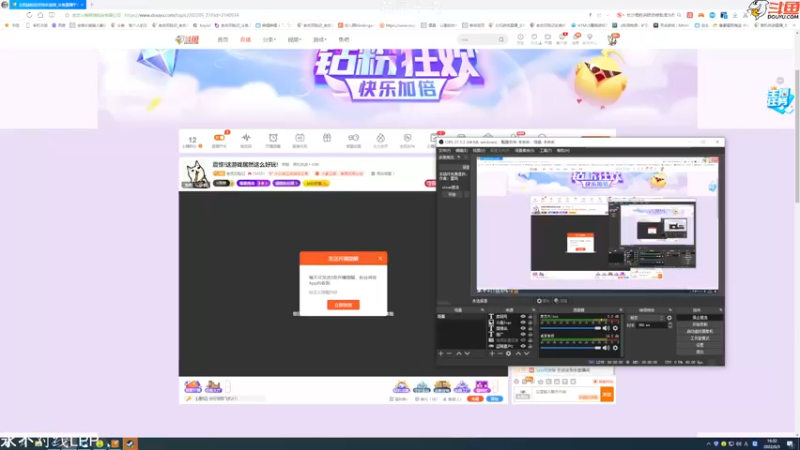Pop out the Audio Mixer dock panel
800x450 pixels.
pyautogui.click(x=621, y=310)
